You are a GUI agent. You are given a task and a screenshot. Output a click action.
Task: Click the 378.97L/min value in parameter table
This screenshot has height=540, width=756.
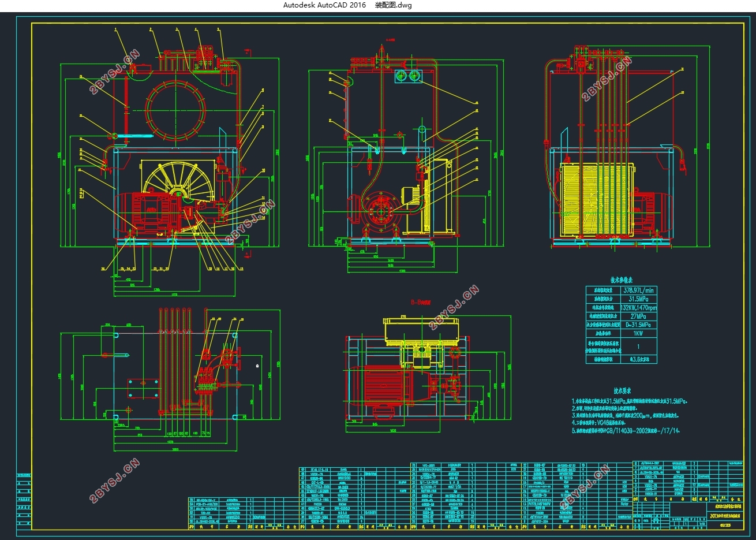(x=638, y=290)
